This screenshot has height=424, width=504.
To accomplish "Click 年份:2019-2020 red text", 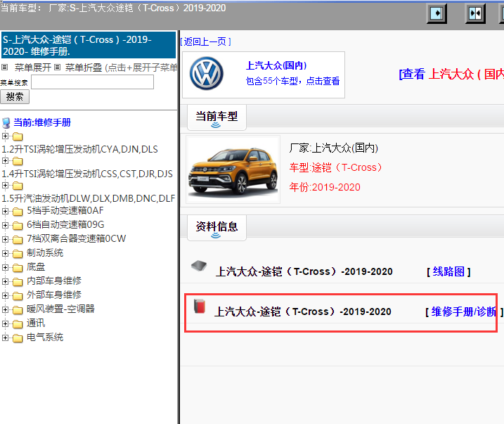I will click(x=325, y=187).
